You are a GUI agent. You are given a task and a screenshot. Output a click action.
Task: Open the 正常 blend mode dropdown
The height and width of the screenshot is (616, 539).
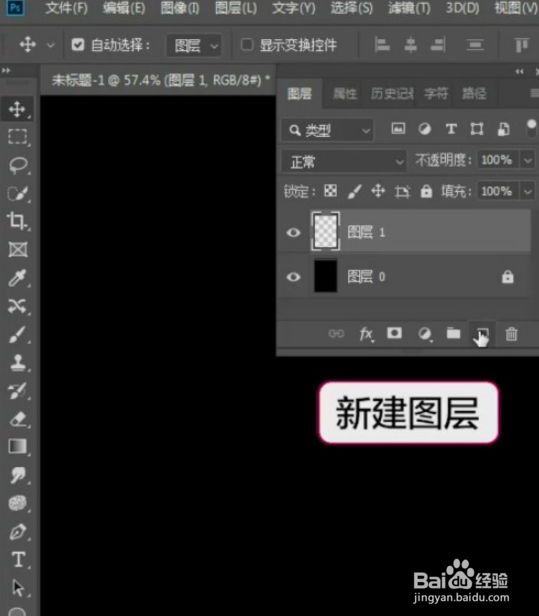coord(344,161)
